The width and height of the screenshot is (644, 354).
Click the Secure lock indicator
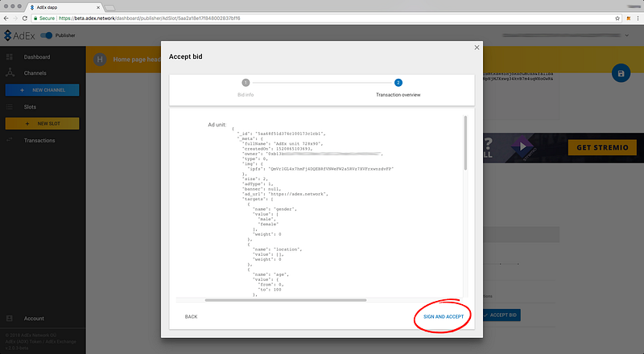point(44,19)
